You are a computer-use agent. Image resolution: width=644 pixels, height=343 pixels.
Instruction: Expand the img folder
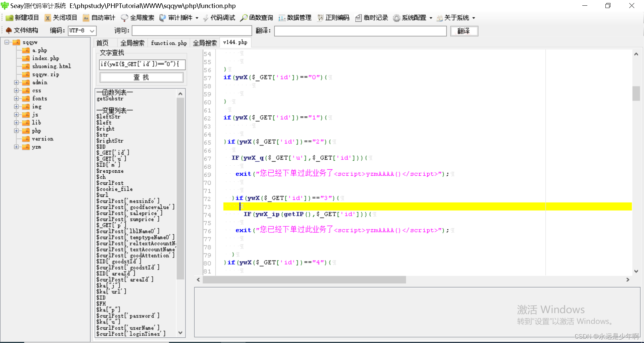coord(16,107)
